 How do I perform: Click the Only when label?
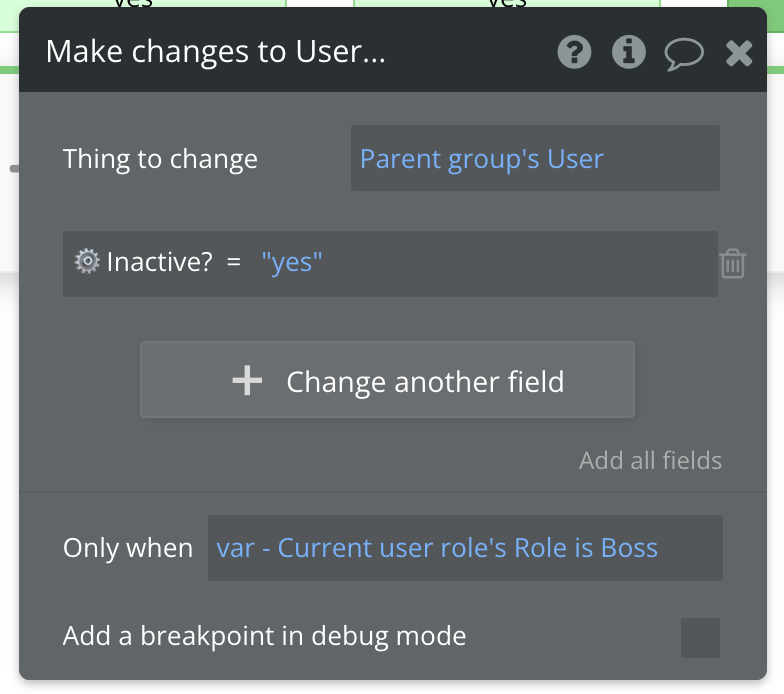point(128,548)
